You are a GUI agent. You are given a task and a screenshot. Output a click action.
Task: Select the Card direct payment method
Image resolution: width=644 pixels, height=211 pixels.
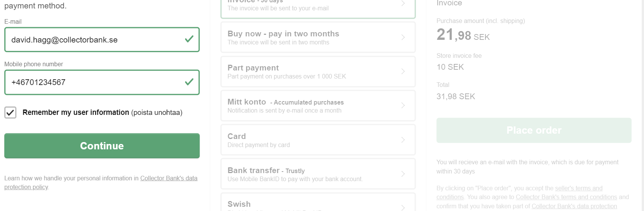(318, 140)
